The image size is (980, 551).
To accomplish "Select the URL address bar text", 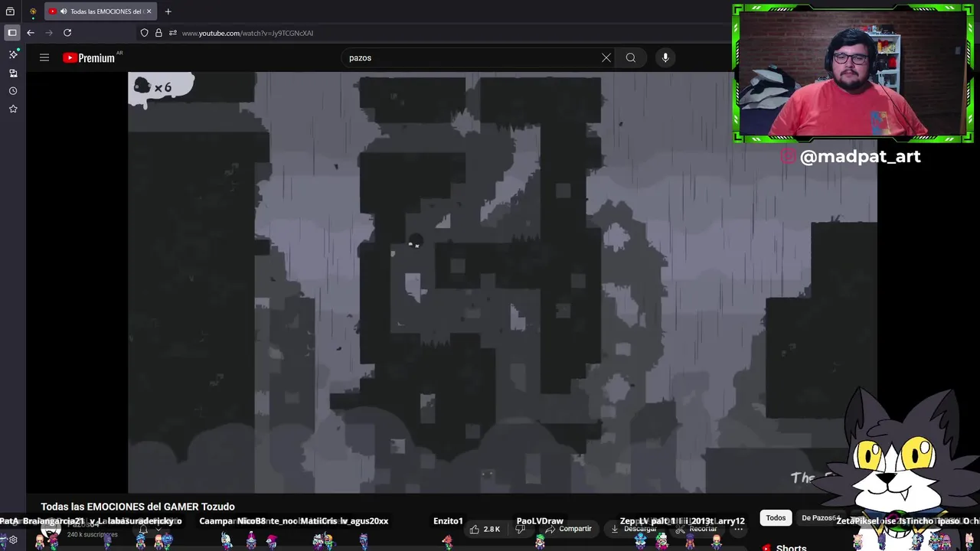I will click(x=247, y=33).
